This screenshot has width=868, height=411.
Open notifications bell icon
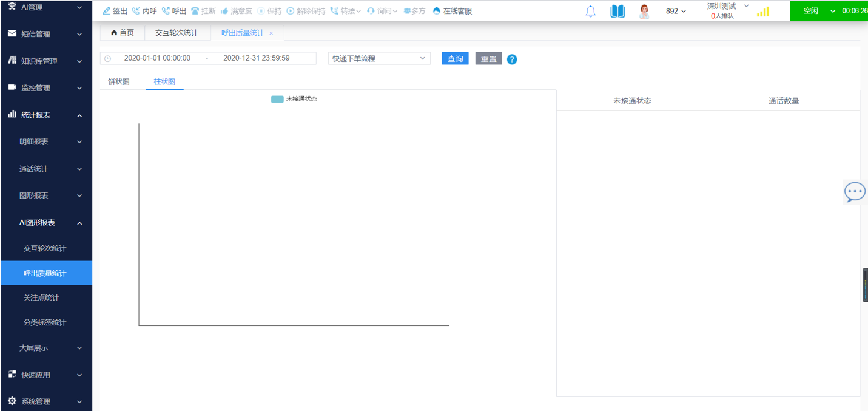click(x=590, y=11)
